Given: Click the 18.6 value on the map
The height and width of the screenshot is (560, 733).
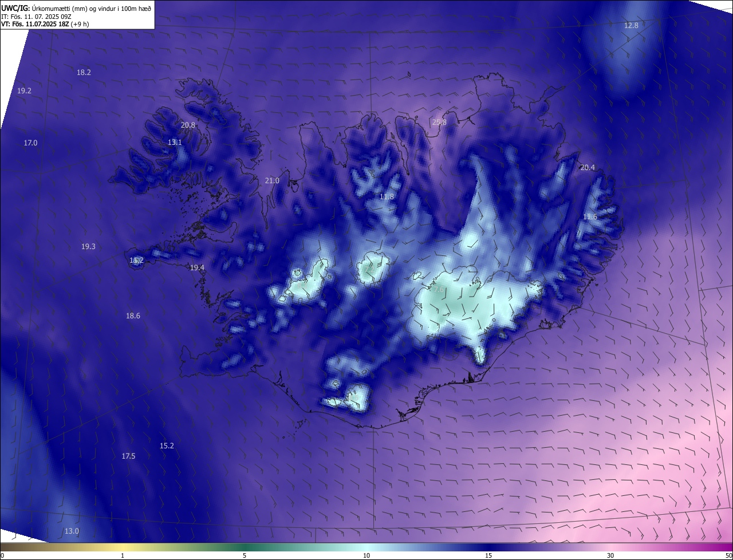Looking at the screenshot, I should pos(133,316).
